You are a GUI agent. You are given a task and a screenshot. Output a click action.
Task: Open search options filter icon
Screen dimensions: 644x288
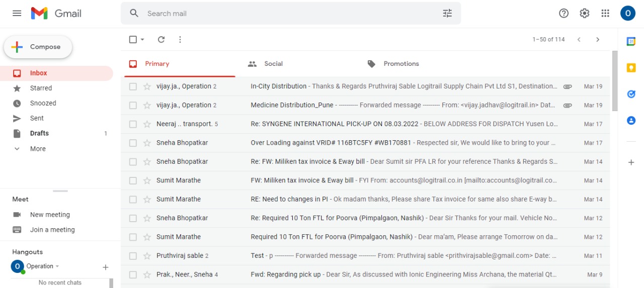pyautogui.click(x=447, y=14)
